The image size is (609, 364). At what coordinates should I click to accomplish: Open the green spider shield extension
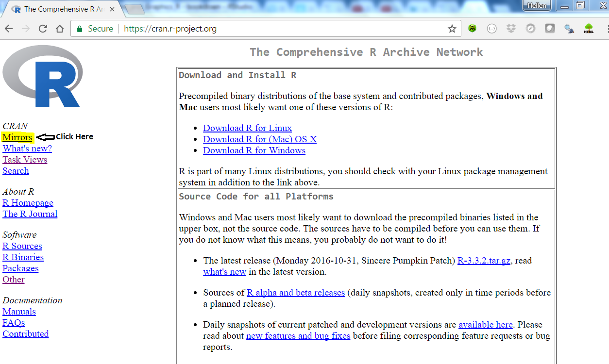click(x=472, y=29)
